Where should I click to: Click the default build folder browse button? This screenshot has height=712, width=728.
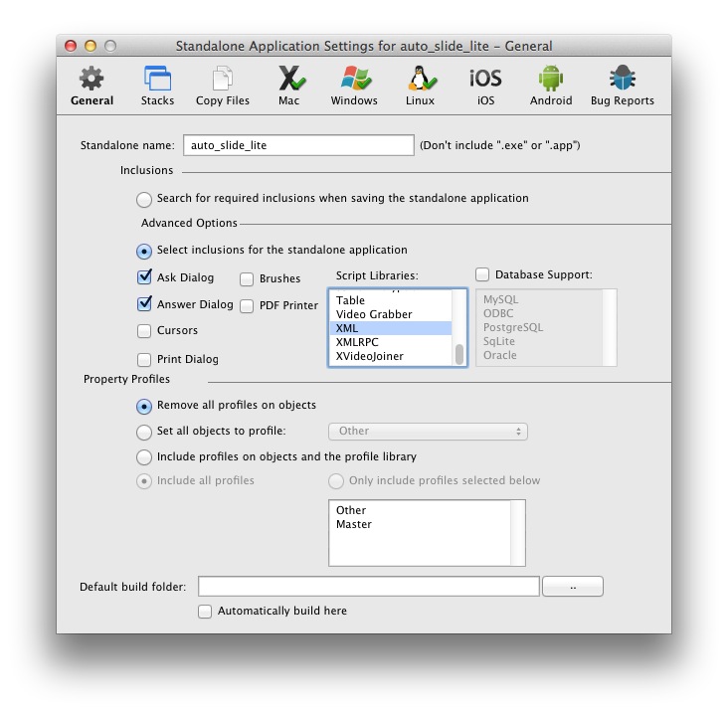click(573, 587)
